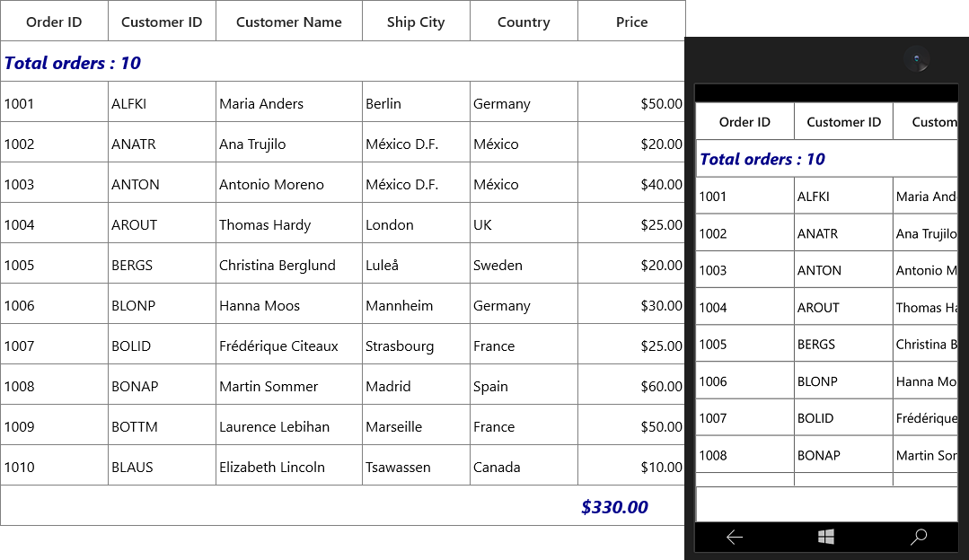
Task: Tap the phone's search magnifier icon
Action: point(919,538)
